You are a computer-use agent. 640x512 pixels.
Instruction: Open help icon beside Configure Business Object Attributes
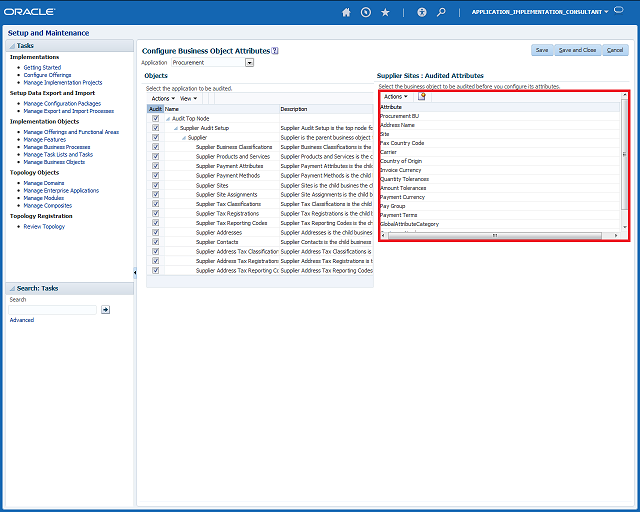275,51
